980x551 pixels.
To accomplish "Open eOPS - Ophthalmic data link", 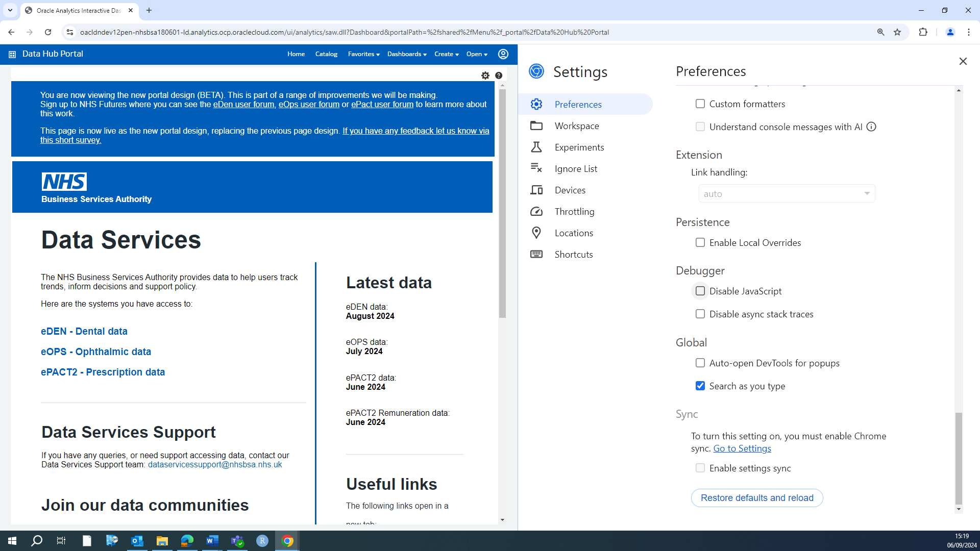I will click(96, 352).
